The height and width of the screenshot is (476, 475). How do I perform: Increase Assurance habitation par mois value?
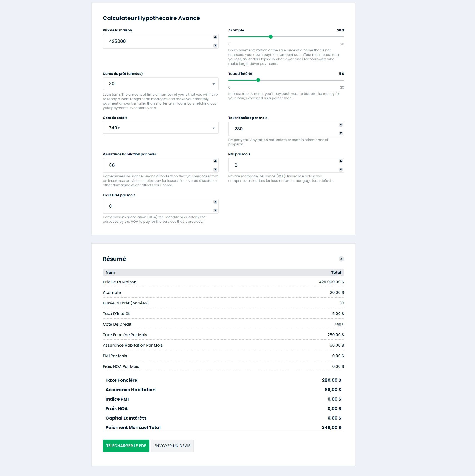click(x=215, y=161)
